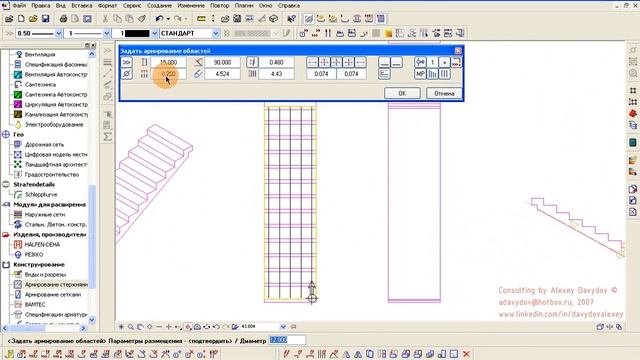Image resolution: width=640 pixels, height=360 pixels.
Task: Close the Задать армирование областей dialog
Action: (x=458, y=51)
